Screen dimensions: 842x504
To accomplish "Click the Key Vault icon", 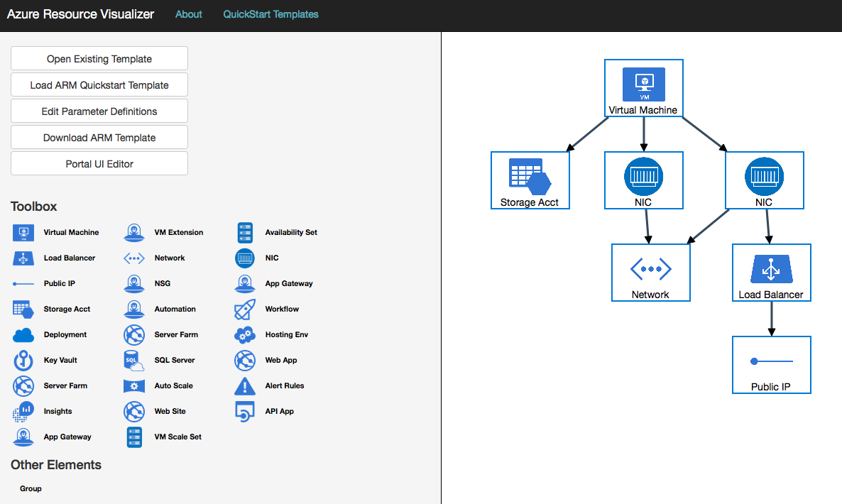I will [23, 360].
